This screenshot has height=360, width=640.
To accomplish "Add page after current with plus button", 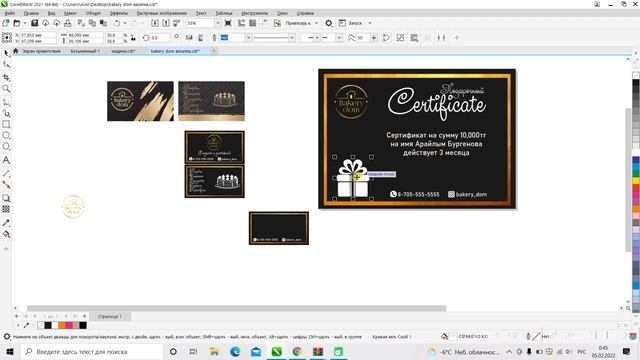I will tap(84, 316).
